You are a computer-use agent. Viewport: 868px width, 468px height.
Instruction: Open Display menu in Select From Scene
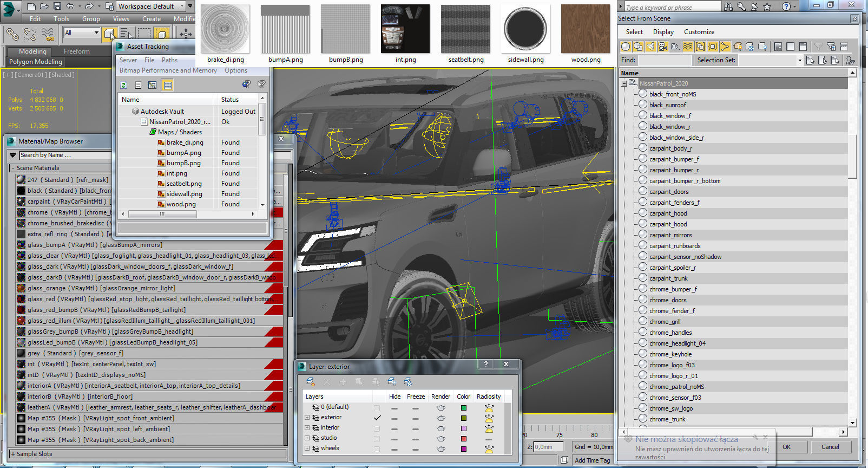(x=663, y=32)
